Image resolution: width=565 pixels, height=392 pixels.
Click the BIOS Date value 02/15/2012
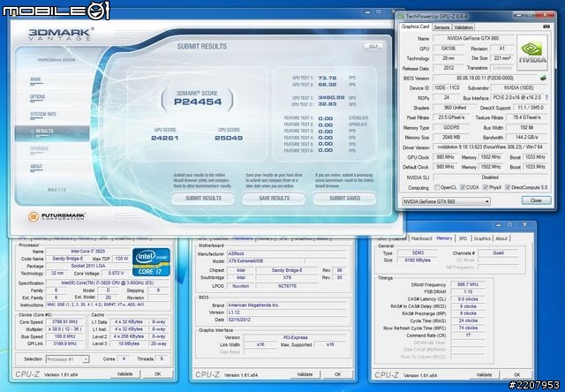[x=286, y=320]
